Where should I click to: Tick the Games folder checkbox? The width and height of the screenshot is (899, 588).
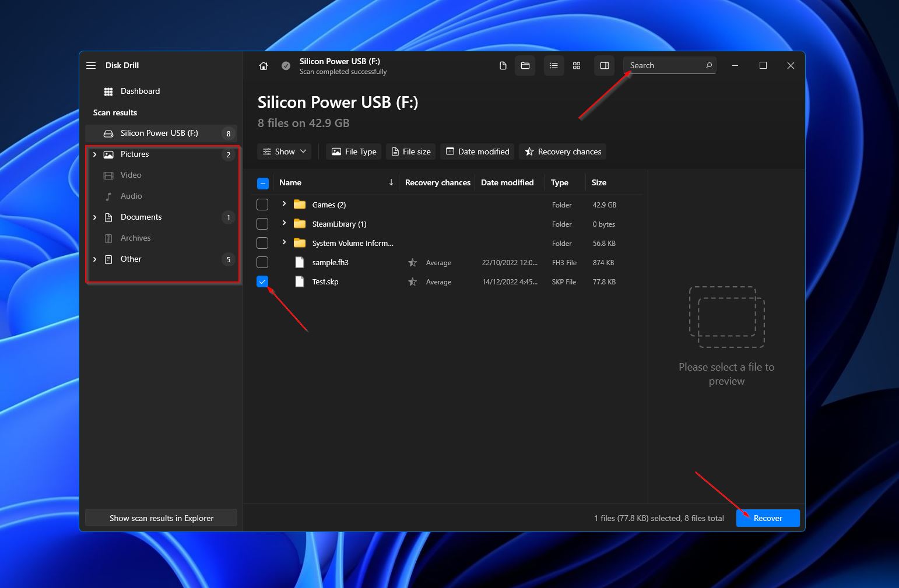click(x=262, y=205)
